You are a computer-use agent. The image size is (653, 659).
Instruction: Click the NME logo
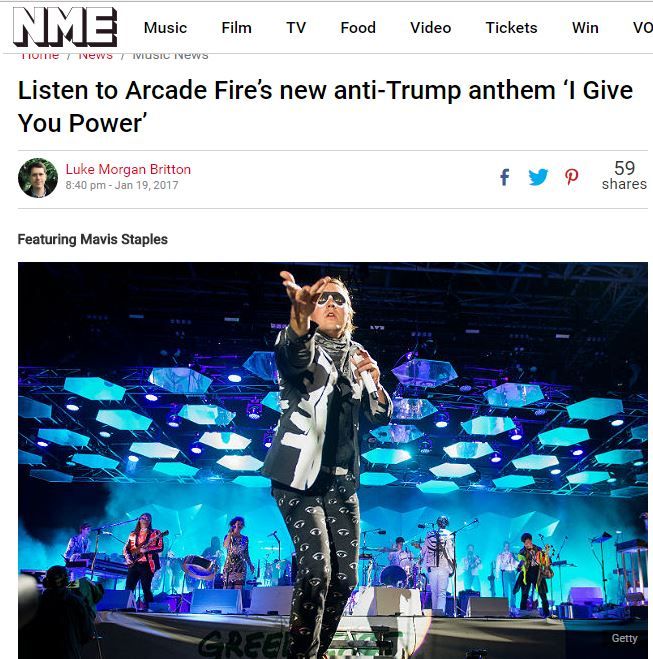65,27
